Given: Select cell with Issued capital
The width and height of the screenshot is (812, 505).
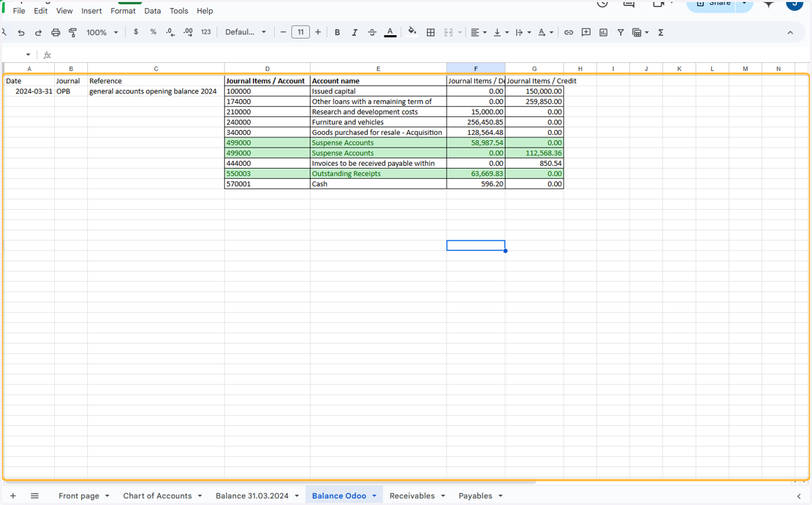Looking at the screenshot, I should tap(378, 91).
